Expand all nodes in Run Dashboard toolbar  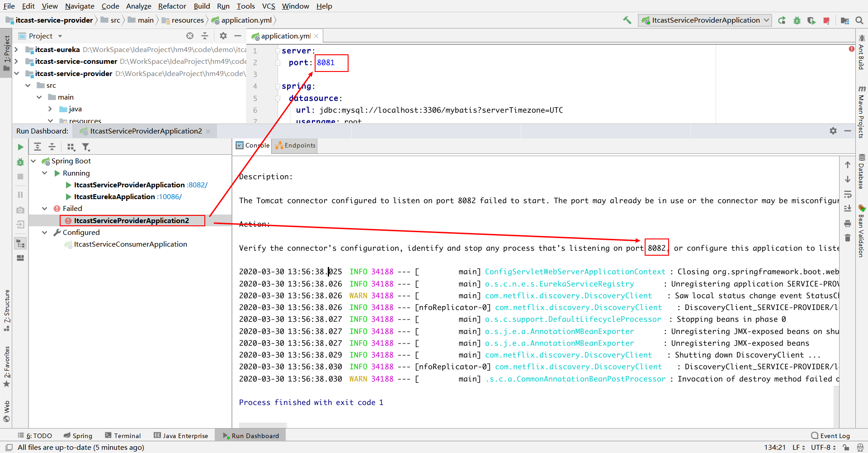point(38,147)
